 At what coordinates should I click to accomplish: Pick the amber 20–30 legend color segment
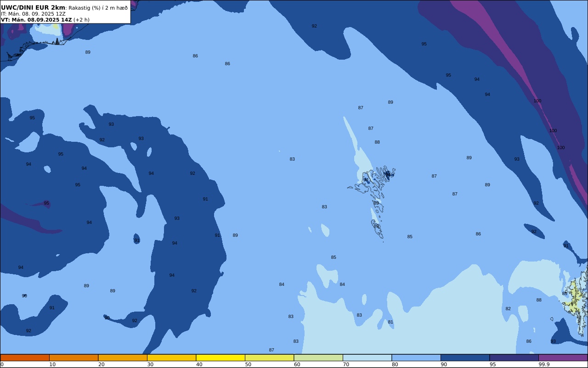pos(123,357)
